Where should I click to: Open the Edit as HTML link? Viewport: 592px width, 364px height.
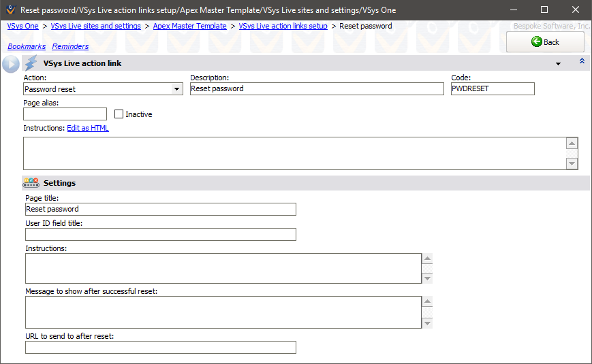pos(87,128)
